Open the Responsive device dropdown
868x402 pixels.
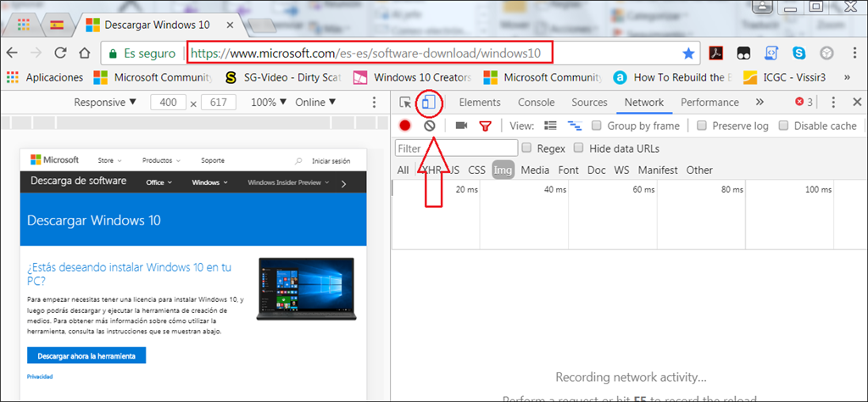pyautogui.click(x=104, y=103)
